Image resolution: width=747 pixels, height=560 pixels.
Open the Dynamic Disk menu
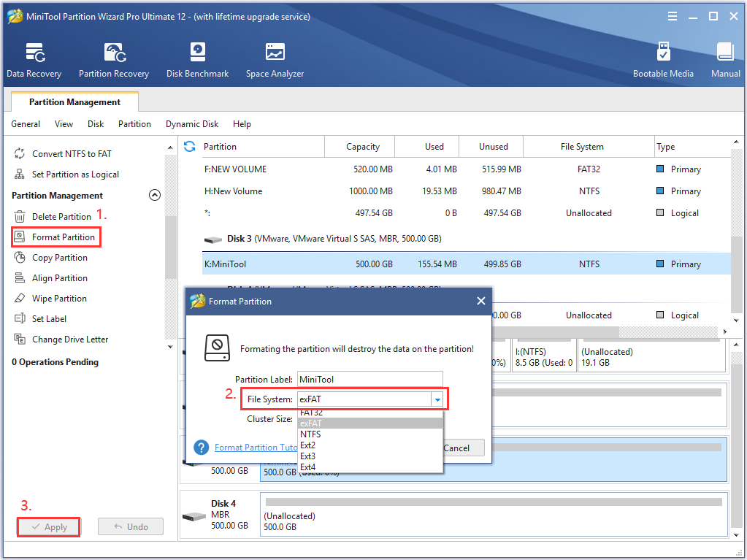tap(192, 124)
